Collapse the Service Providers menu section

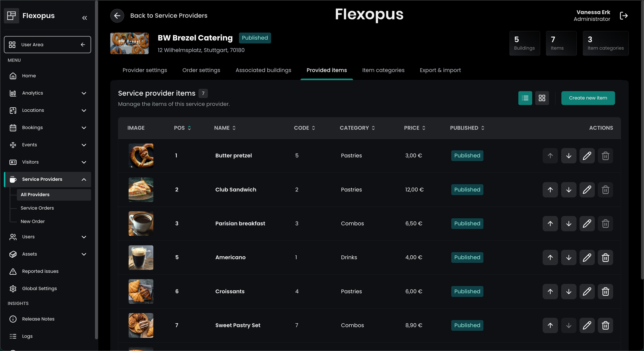pos(84,179)
